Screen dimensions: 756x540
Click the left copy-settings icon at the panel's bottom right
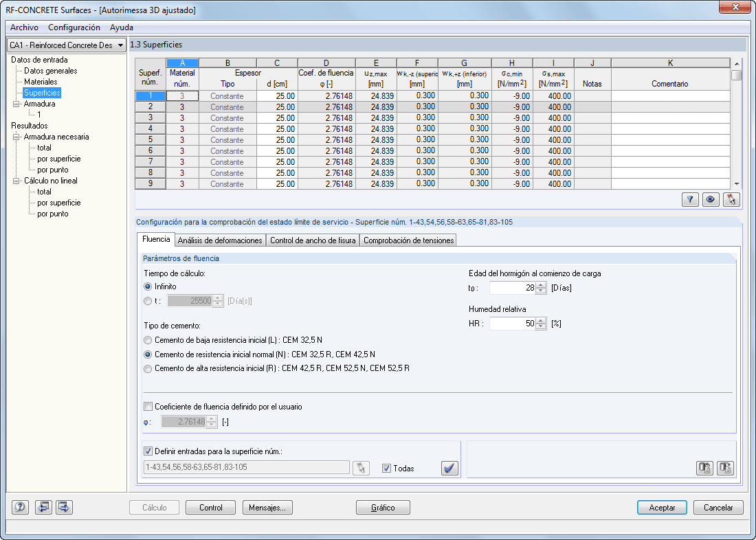705,468
